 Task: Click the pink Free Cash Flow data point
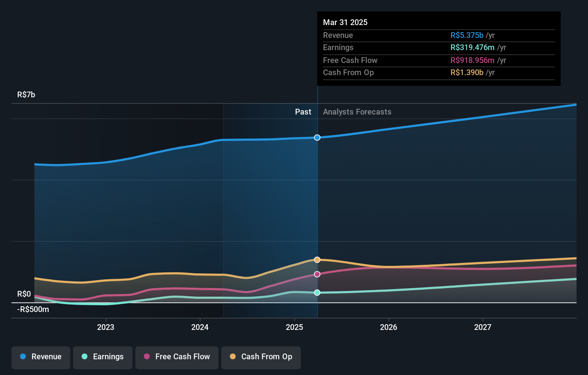tap(317, 274)
